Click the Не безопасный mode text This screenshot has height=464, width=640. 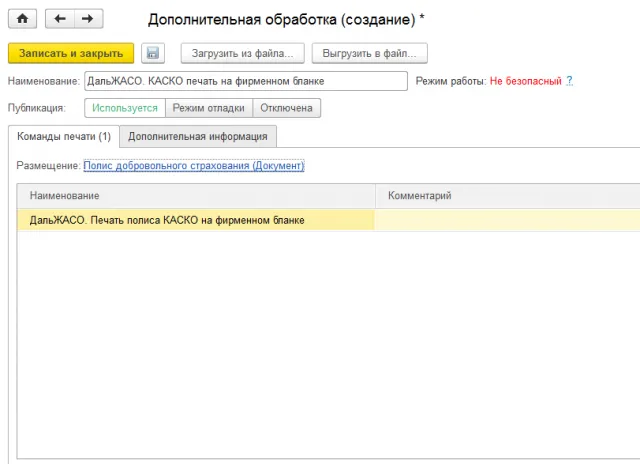(526, 81)
